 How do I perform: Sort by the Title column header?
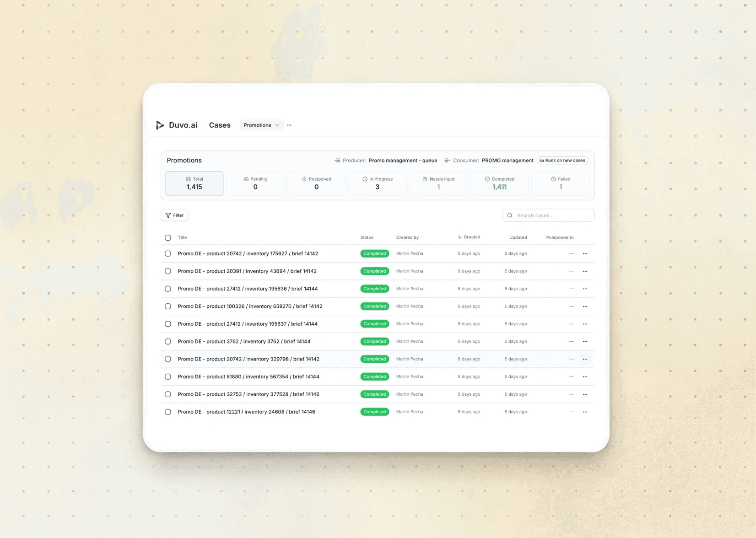click(182, 237)
